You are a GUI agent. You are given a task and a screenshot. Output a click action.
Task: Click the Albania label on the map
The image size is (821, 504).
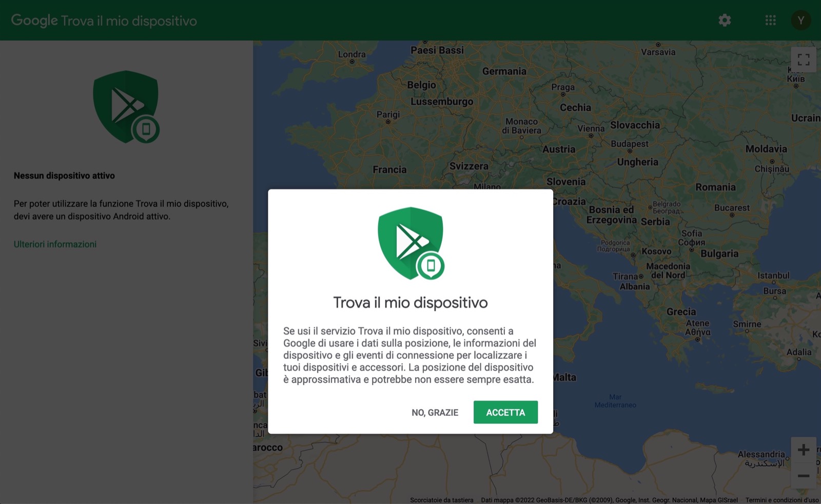click(635, 287)
